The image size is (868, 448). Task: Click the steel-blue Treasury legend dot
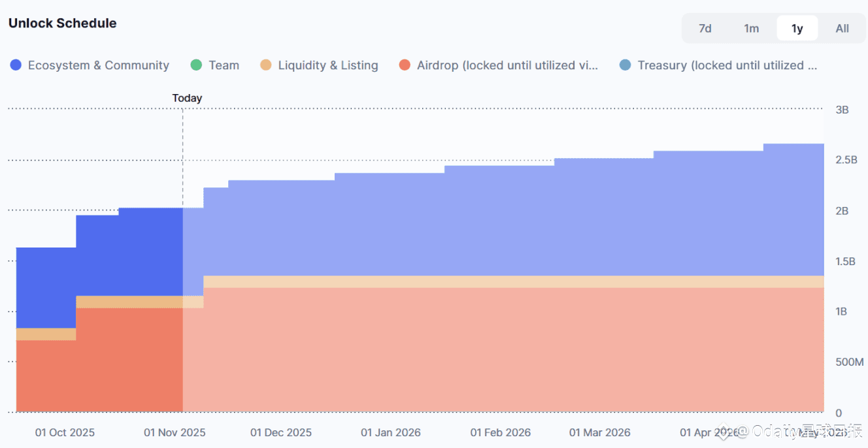click(625, 65)
